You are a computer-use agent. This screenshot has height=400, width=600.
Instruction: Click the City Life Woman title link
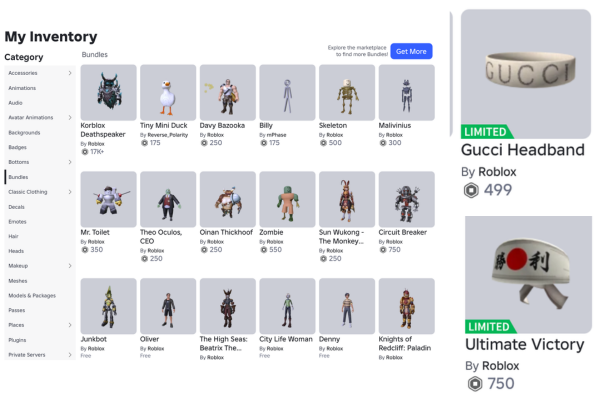(286, 339)
